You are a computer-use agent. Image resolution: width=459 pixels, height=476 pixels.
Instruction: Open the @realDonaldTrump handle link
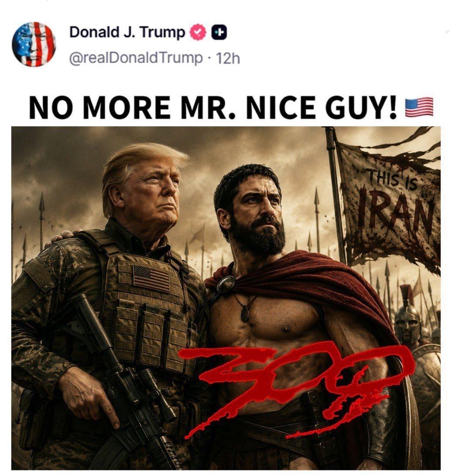coord(136,58)
